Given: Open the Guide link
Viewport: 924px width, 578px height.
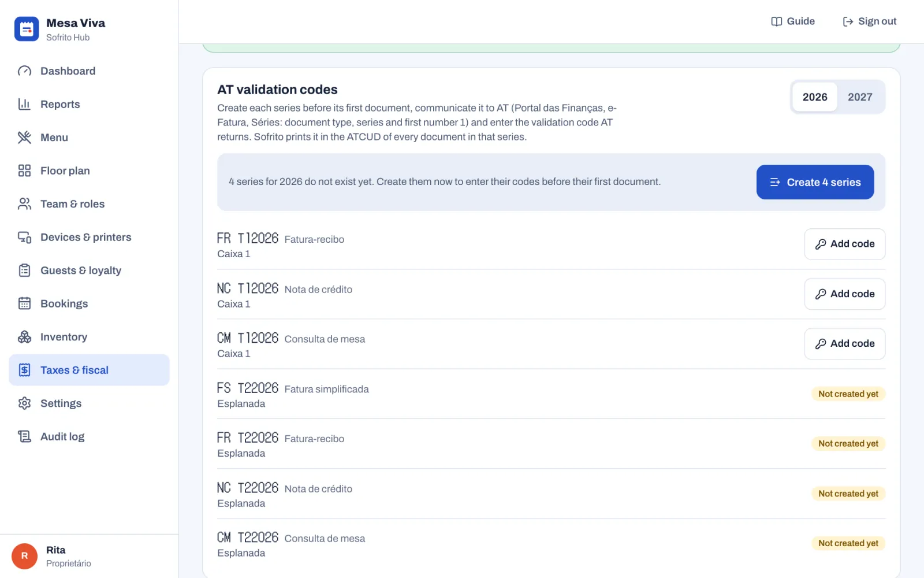Looking at the screenshot, I should click(793, 21).
